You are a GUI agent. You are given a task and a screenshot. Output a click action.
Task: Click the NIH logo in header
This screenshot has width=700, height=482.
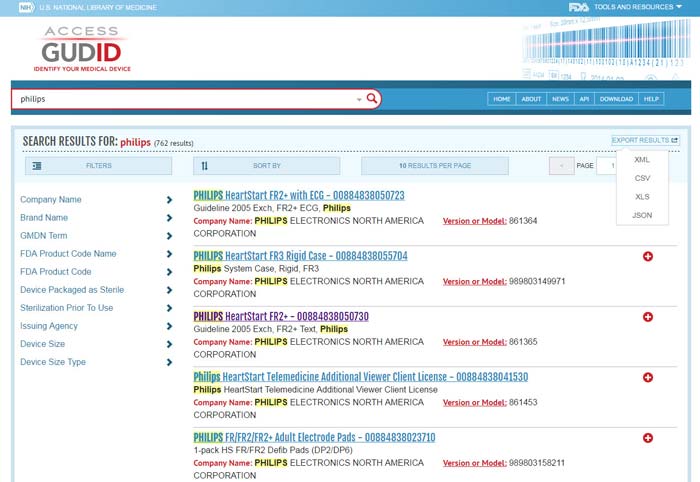(x=26, y=8)
